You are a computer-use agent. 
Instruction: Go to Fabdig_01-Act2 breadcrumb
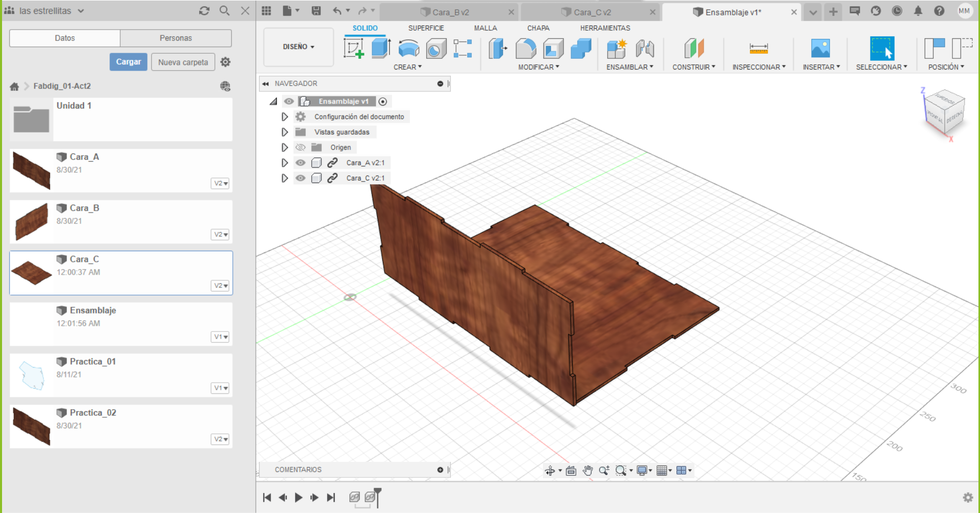tap(62, 86)
